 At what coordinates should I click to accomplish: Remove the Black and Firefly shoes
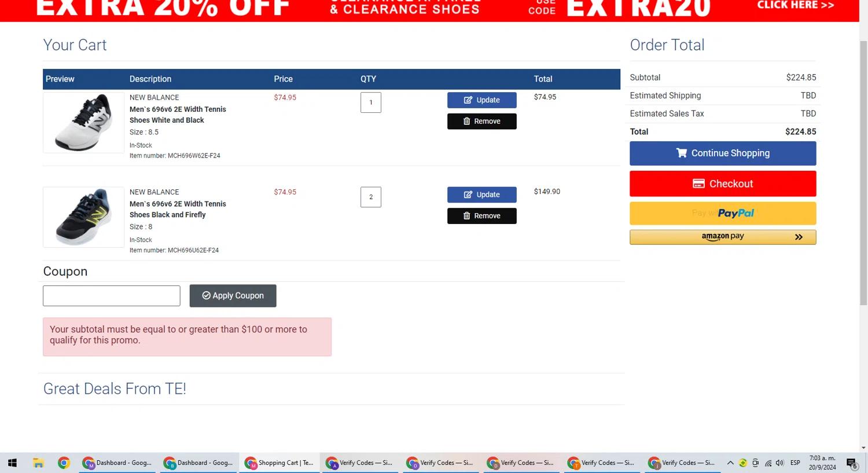tap(481, 216)
